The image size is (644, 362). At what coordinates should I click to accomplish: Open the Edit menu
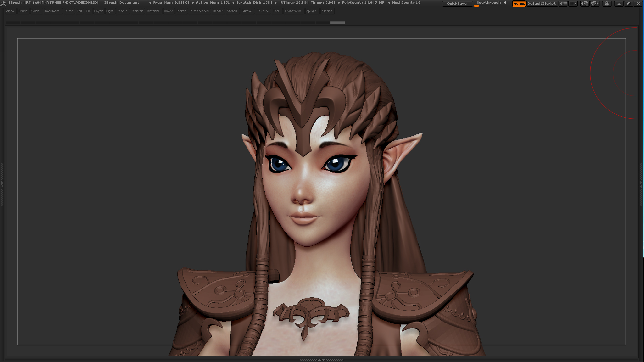coord(79,11)
